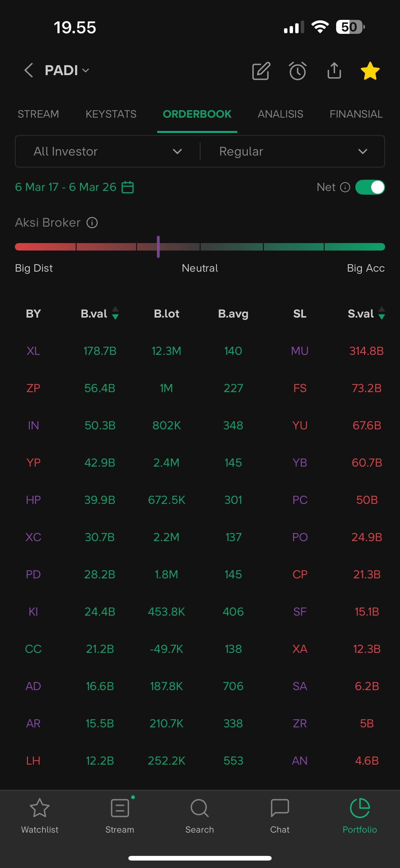Sort by S.val column arrows

(x=381, y=313)
